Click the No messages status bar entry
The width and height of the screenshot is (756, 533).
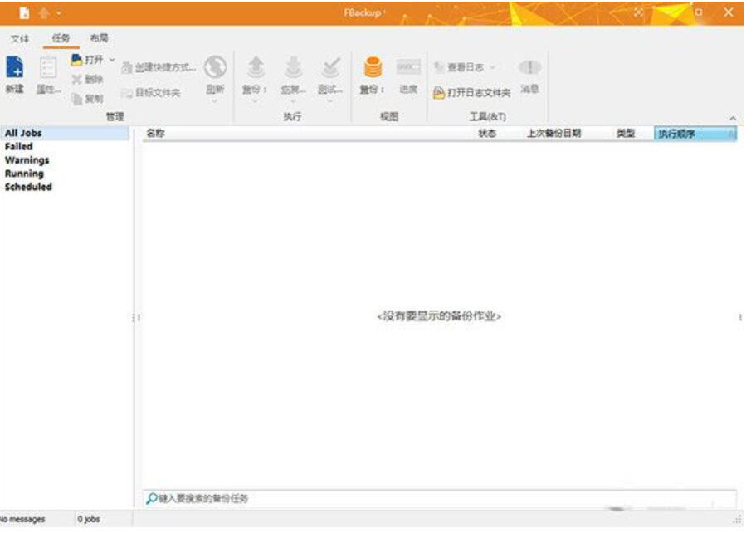coord(22,520)
